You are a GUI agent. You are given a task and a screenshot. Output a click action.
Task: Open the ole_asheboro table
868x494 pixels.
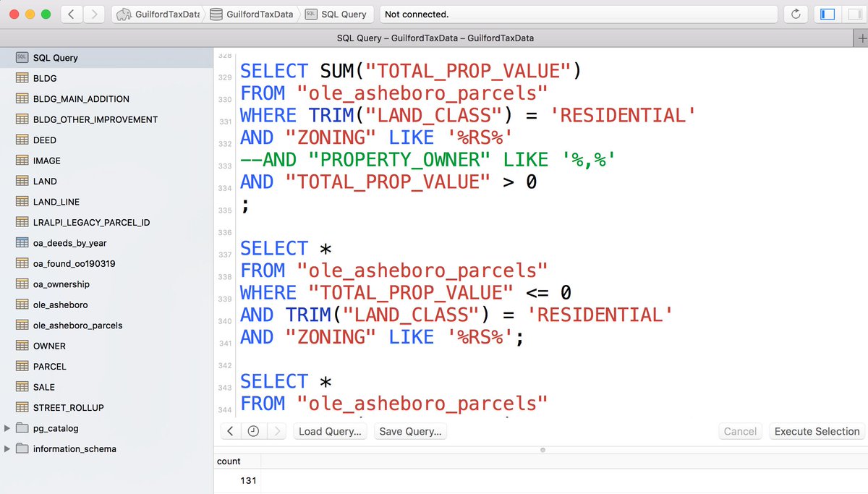click(106, 305)
